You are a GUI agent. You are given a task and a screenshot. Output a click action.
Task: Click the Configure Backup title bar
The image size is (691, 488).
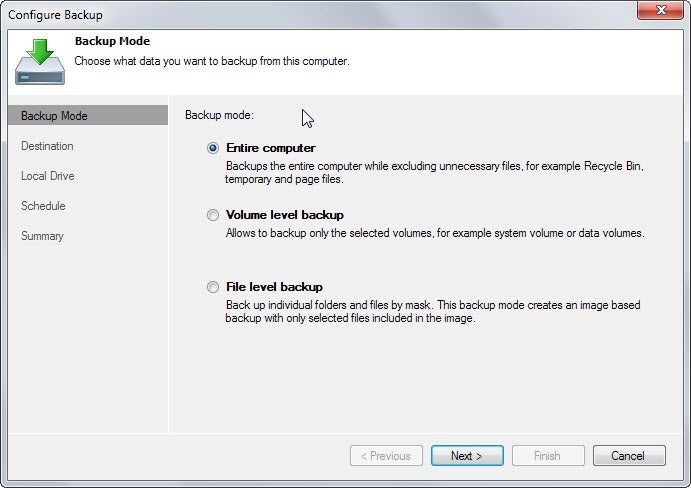[300, 14]
